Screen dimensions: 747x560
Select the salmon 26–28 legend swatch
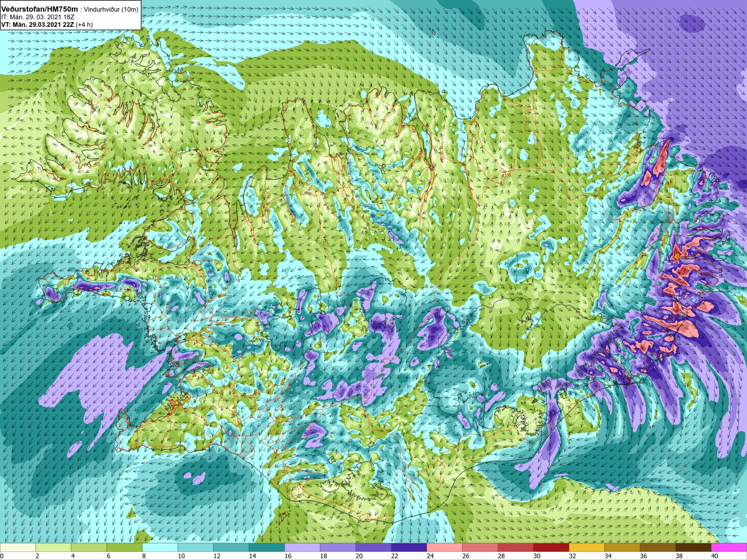pos(481,548)
